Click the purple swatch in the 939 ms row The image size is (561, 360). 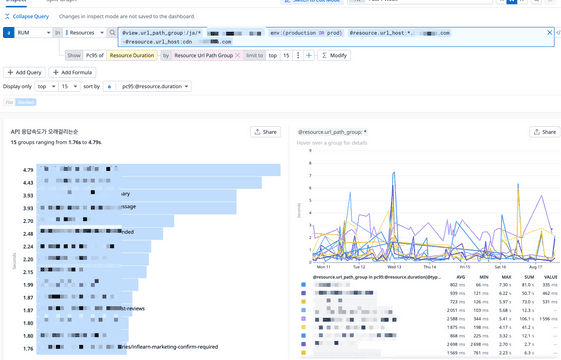(303, 293)
